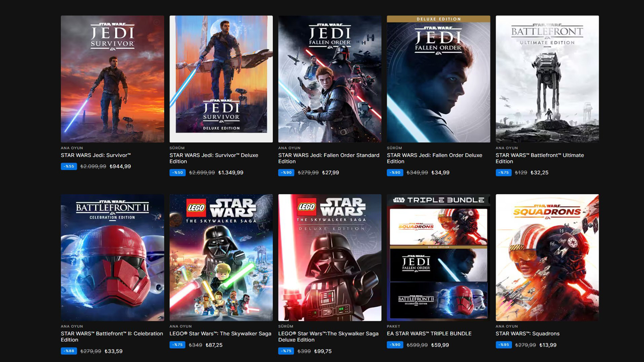Image resolution: width=644 pixels, height=362 pixels.
Task: Click 'STAR WARS Jedi: Fallen Order Standard Edition' title
Action: 329,158
